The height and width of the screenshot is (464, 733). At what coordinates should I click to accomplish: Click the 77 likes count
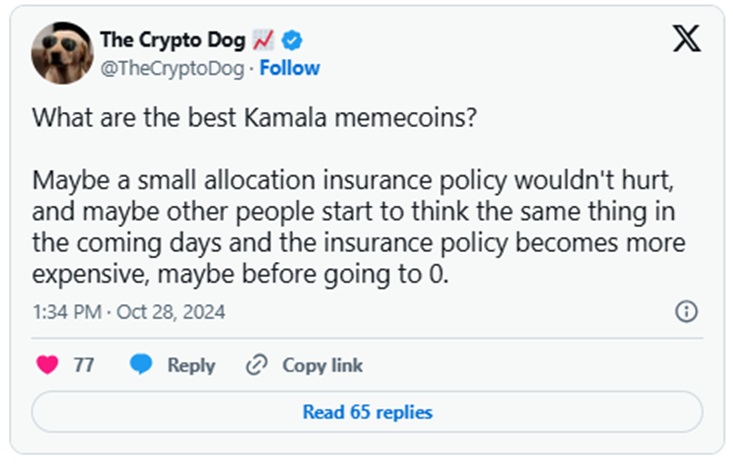click(84, 365)
